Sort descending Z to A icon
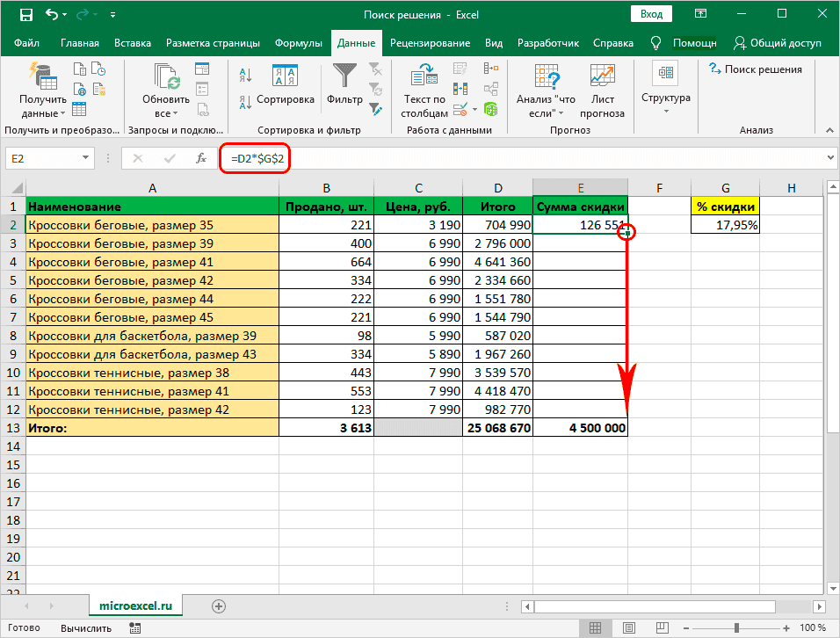Image resolution: width=840 pixels, height=638 pixels. tap(246, 98)
